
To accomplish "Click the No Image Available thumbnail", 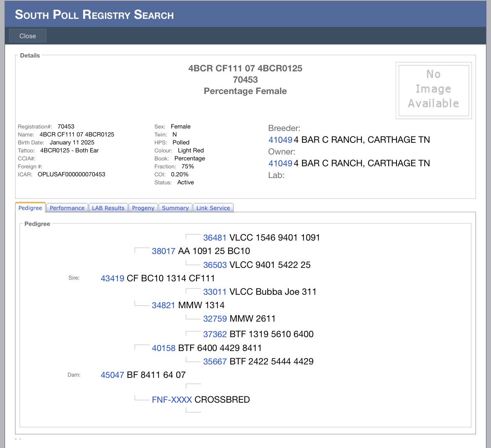I will pos(434,90).
